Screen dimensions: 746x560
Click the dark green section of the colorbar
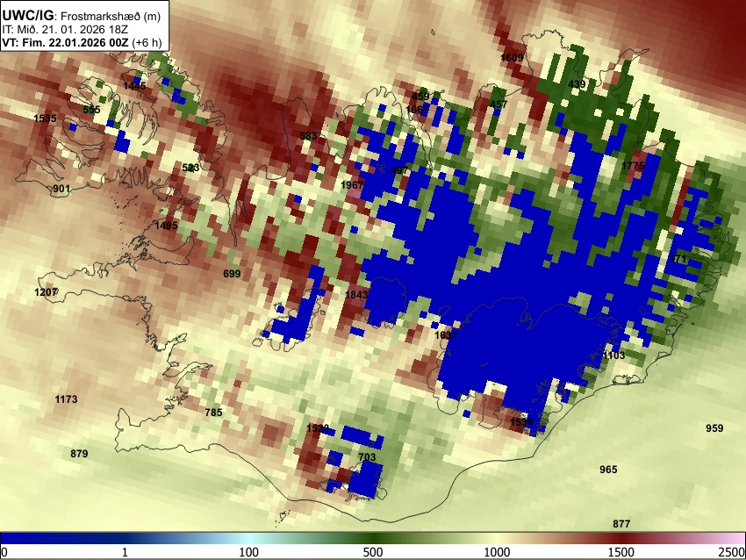click(x=373, y=539)
